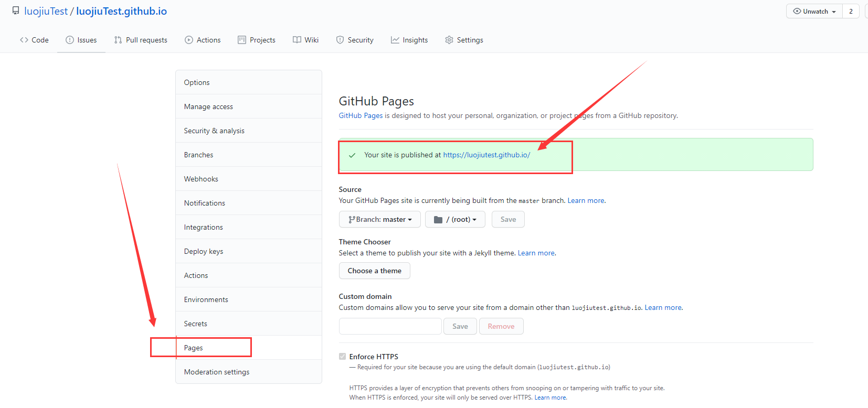Click the Security shield icon
The image size is (868, 408).
tap(340, 40)
